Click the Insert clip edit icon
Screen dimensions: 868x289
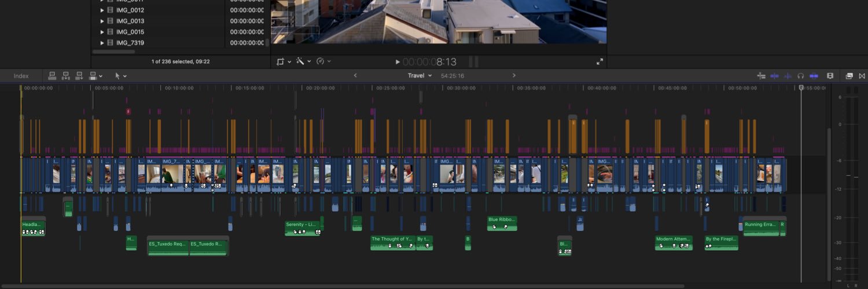click(x=65, y=76)
